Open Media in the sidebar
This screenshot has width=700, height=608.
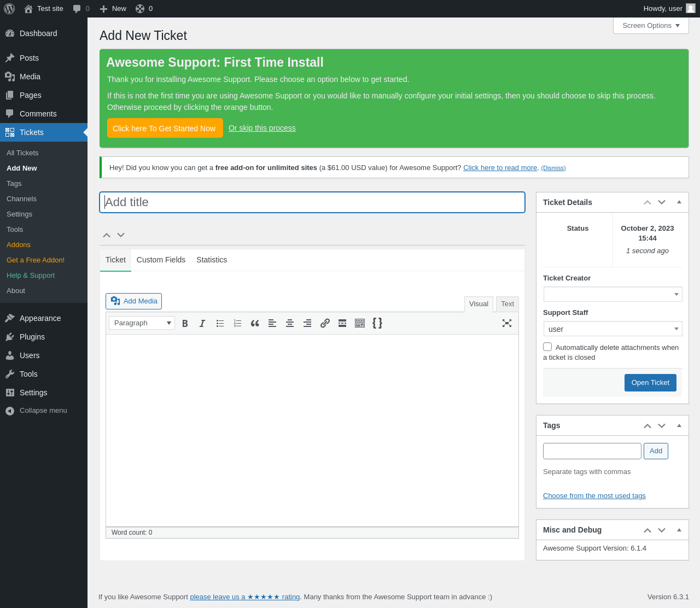coord(44,77)
